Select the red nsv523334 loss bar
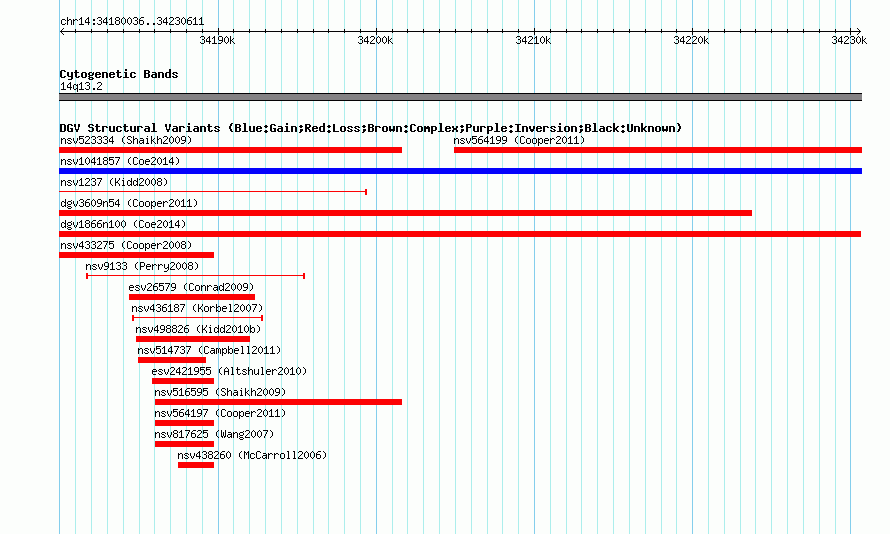 tap(230, 150)
